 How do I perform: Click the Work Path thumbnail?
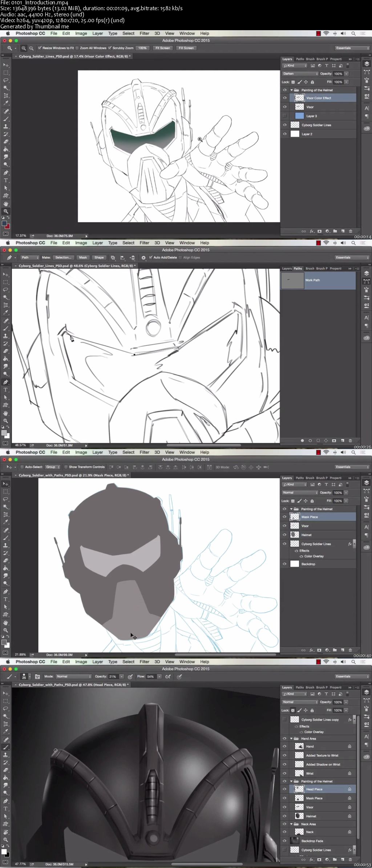(x=292, y=280)
